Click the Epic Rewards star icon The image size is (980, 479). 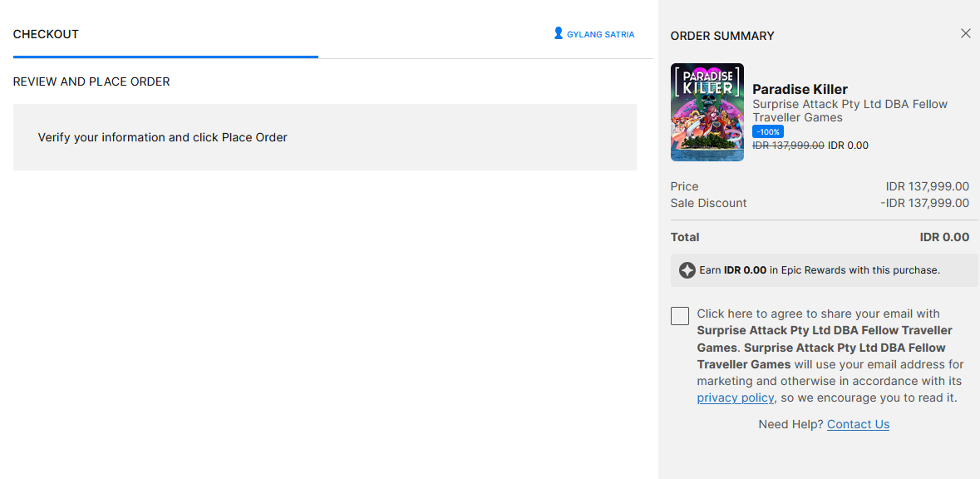pyautogui.click(x=687, y=270)
